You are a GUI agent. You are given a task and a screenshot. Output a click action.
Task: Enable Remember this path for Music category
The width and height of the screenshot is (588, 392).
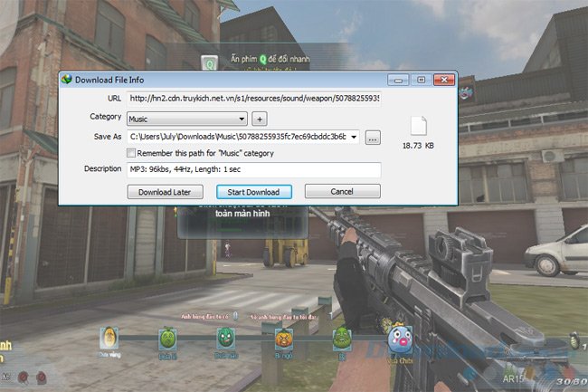132,153
